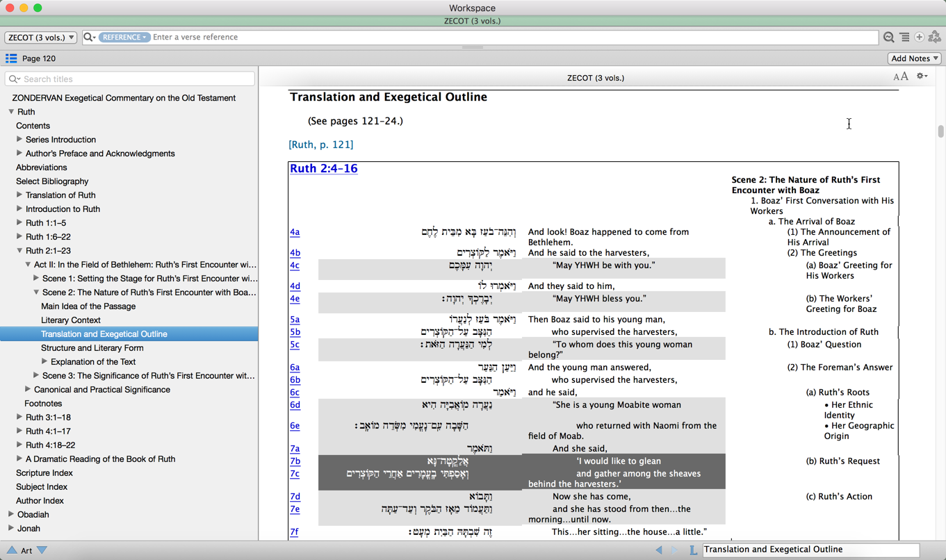The image size is (946, 560).
Task: Open verse link 7f
Action: pos(294,532)
